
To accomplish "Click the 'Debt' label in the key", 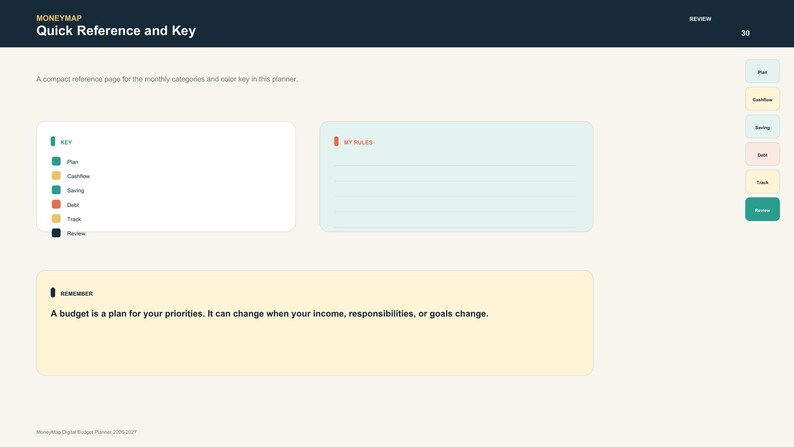I will pos(73,205).
